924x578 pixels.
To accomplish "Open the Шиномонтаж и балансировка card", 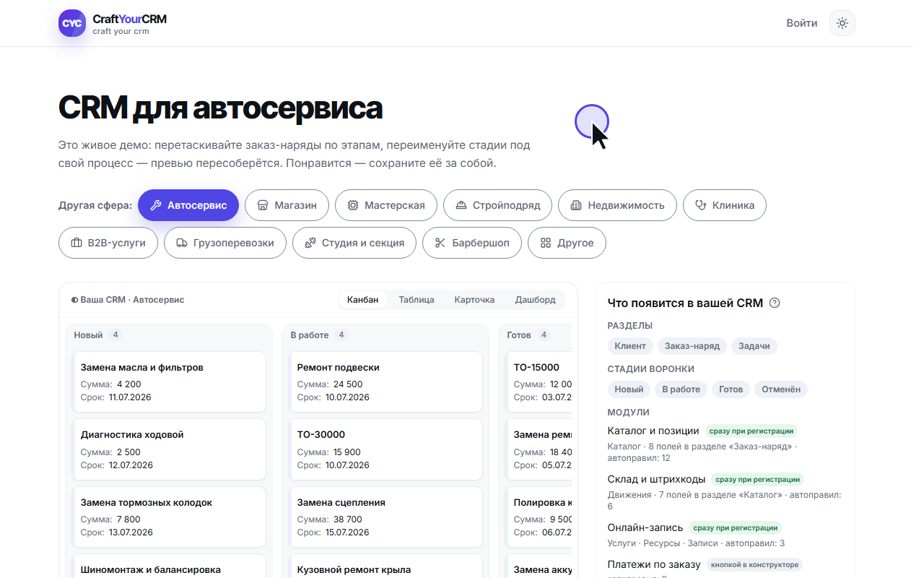I will [x=170, y=566].
